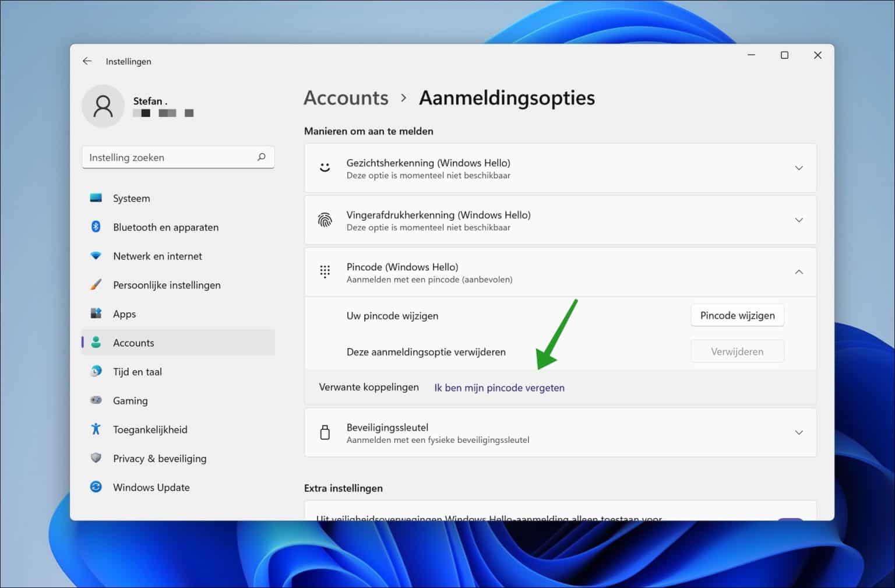Click the back arrow at the top left
This screenshot has width=895, height=588.
pos(87,61)
